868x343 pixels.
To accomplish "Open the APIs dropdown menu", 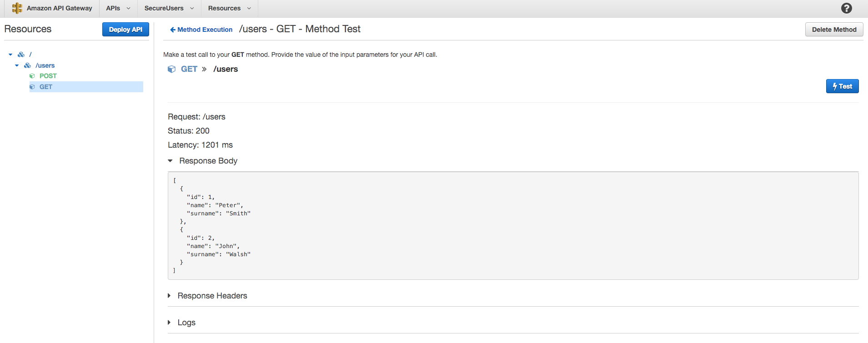I will click(118, 8).
